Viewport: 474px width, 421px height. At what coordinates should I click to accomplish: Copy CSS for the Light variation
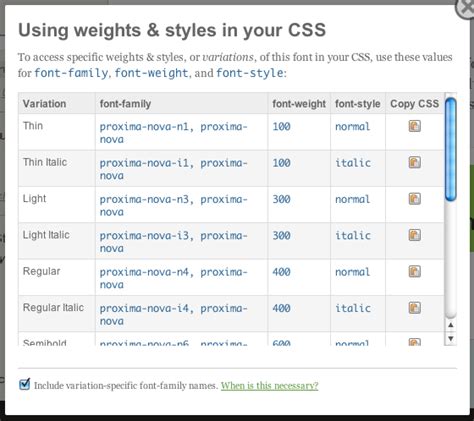pyautogui.click(x=415, y=199)
